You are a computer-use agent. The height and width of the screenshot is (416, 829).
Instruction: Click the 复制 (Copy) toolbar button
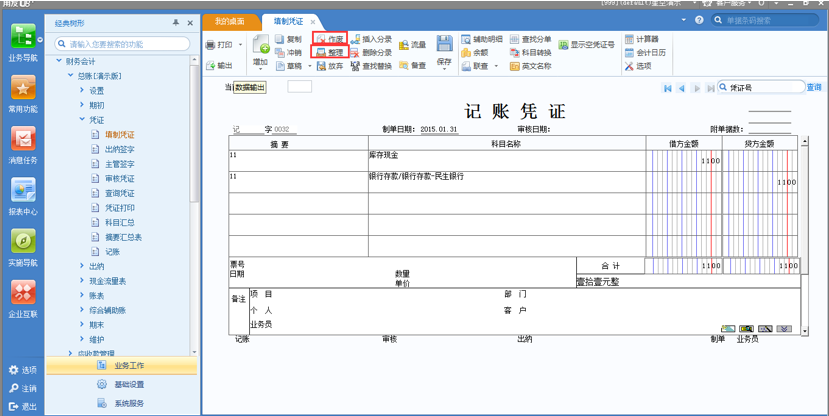point(288,39)
